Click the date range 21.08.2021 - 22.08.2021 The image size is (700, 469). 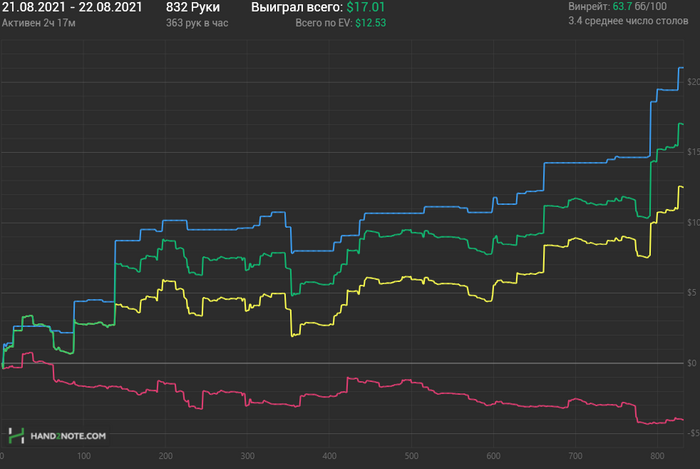point(72,7)
